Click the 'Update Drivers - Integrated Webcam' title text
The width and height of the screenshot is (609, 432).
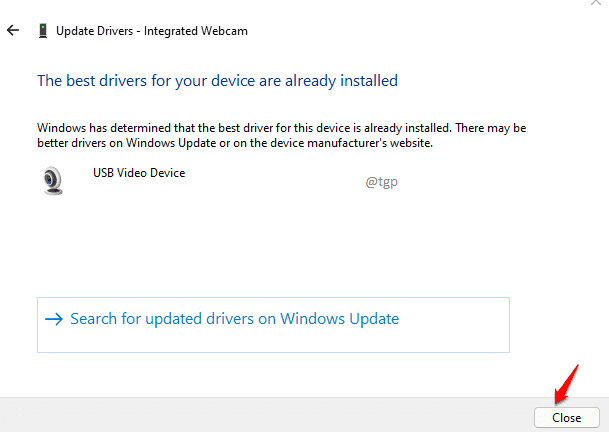tap(151, 31)
